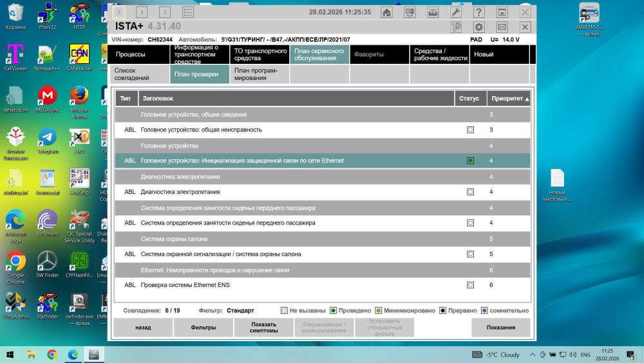The height and width of the screenshot is (363, 644).
Task: Open HexCmp desktop shortcut
Action: pos(79,181)
